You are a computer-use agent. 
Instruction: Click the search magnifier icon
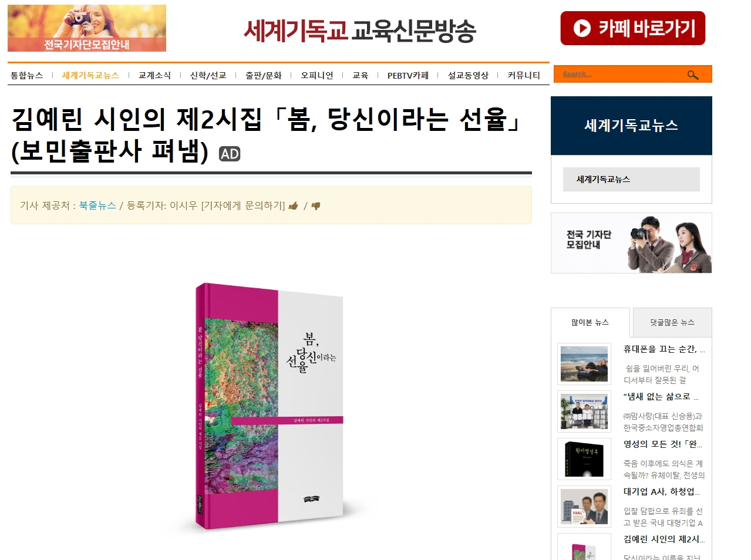693,75
